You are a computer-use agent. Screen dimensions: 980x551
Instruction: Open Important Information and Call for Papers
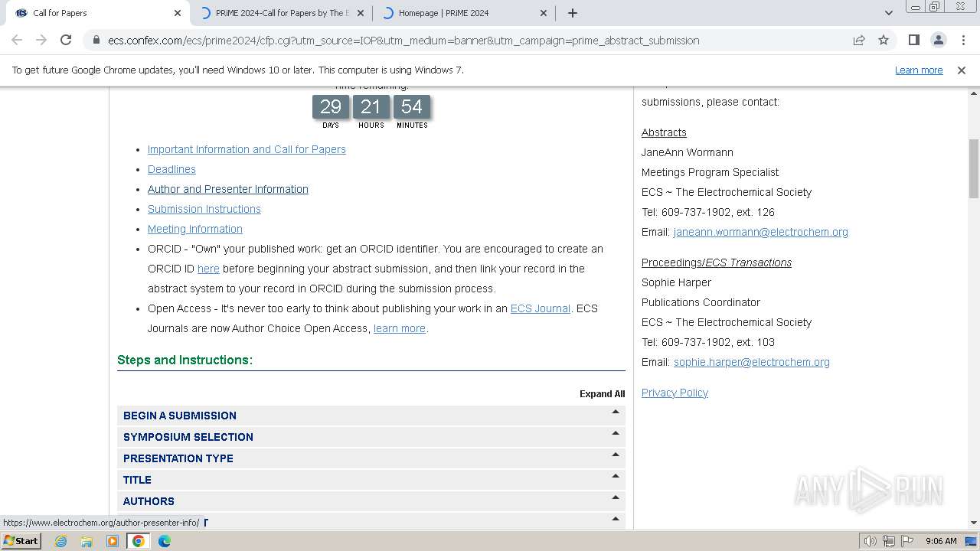click(247, 149)
